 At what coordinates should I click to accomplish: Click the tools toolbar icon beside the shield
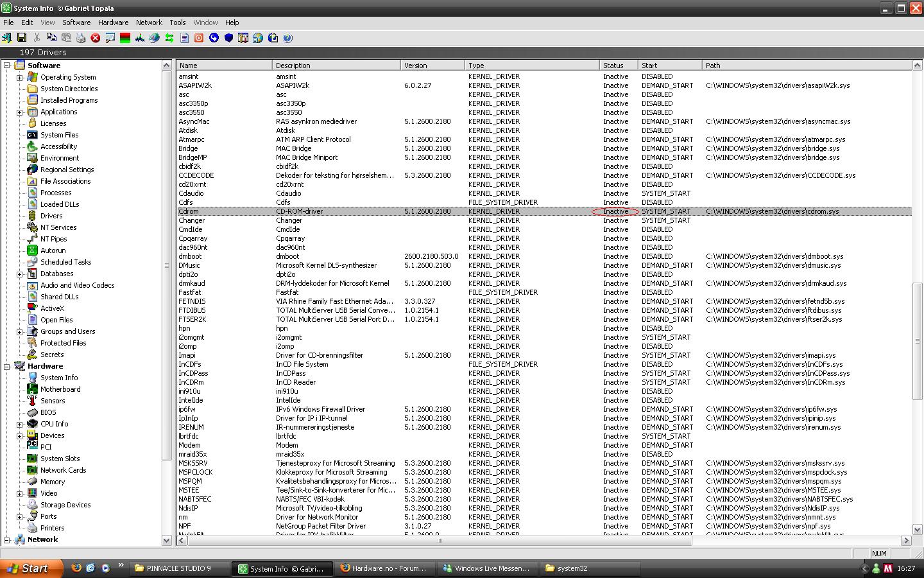coord(243,38)
